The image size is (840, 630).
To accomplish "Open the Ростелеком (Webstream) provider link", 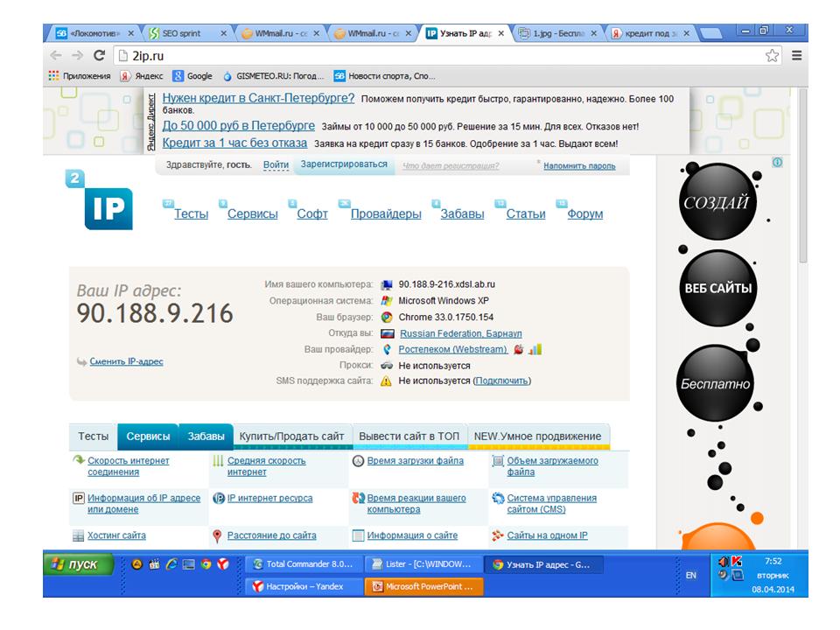I will (x=453, y=350).
